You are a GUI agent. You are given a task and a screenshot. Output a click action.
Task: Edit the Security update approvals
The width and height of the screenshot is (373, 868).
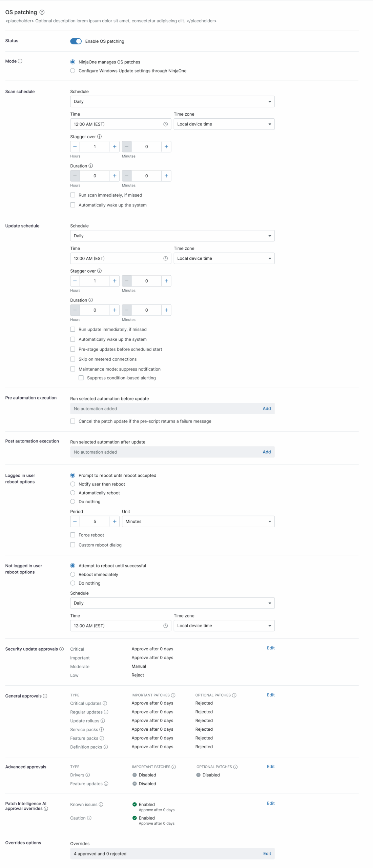270,648
